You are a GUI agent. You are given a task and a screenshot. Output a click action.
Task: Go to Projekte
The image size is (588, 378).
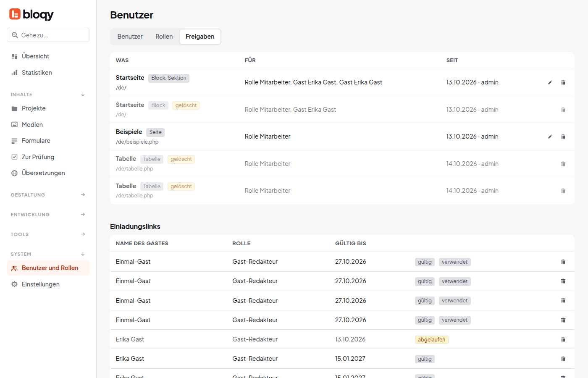click(x=48, y=108)
